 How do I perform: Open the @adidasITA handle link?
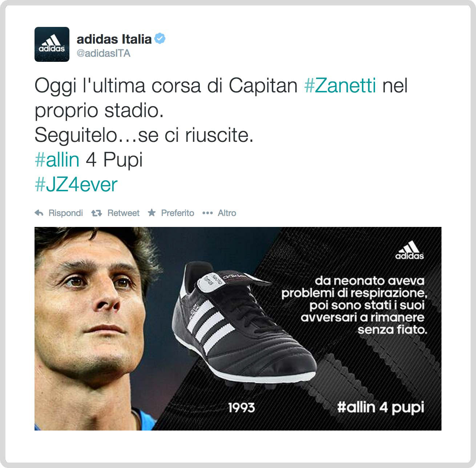(x=104, y=53)
